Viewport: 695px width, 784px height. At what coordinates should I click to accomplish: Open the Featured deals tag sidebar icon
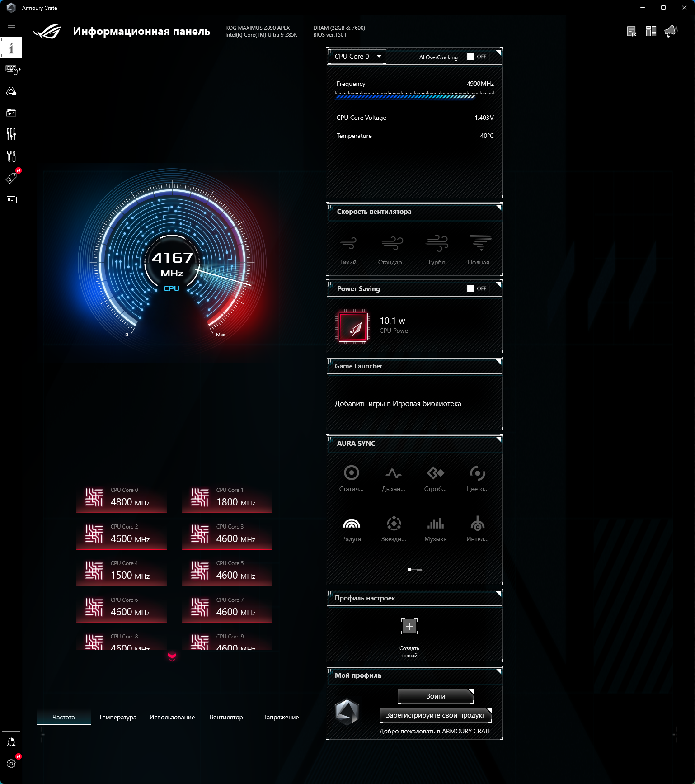11,178
